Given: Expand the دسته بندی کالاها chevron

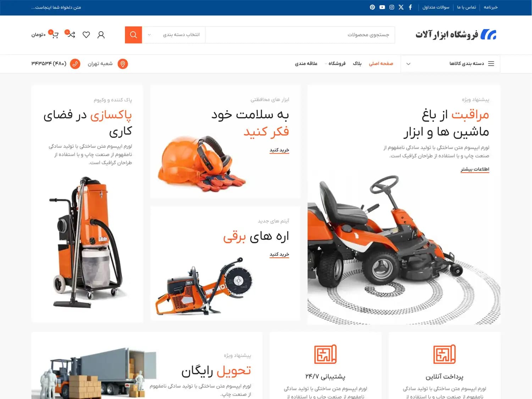Looking at the screenshot, I should [408, 64].
